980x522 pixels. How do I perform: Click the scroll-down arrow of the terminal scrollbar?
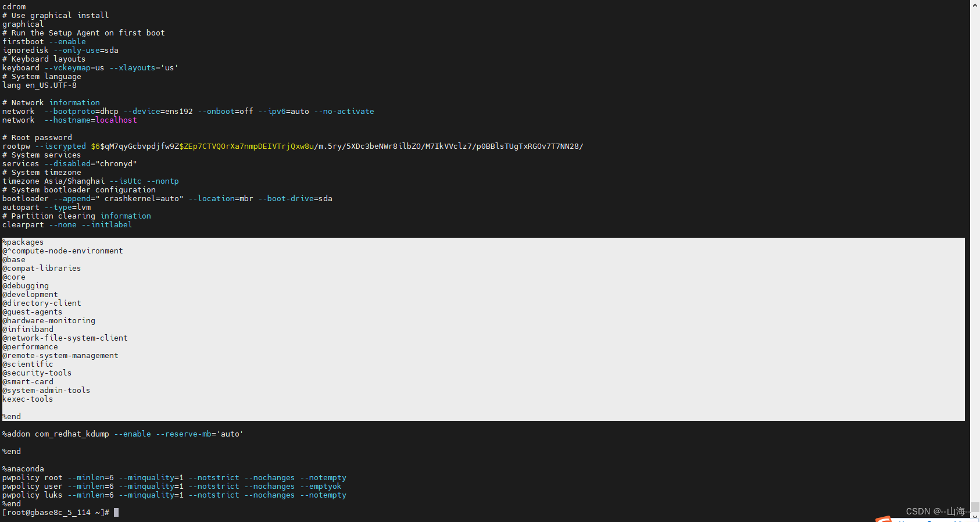[975, 517]
